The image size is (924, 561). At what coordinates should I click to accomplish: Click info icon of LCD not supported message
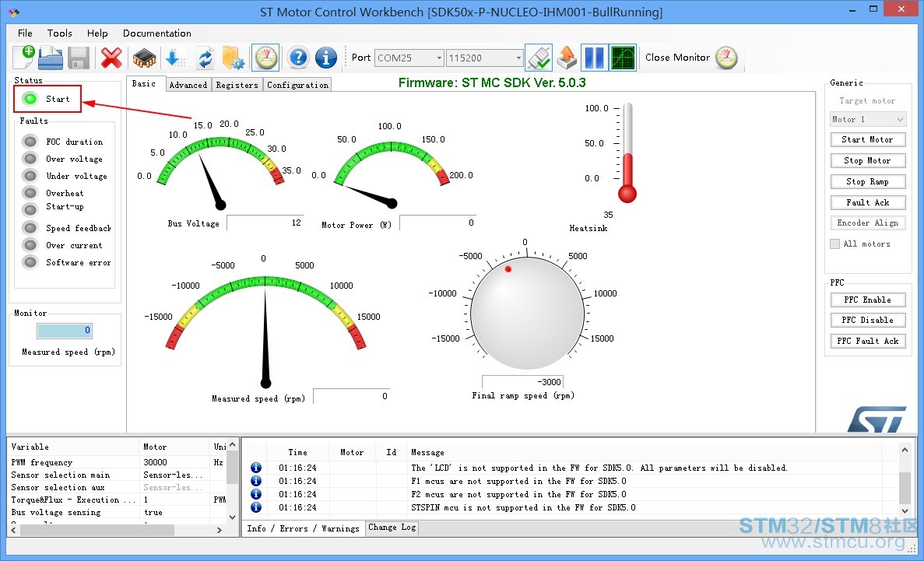pyautogui.click(x=256, y=468)
